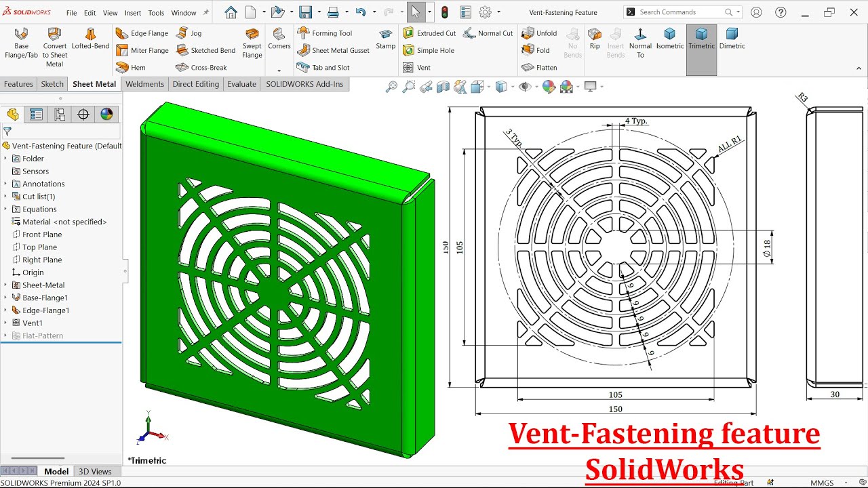Select the Fold tool
This screenshot has height=488, width=868.
[536, 50]
